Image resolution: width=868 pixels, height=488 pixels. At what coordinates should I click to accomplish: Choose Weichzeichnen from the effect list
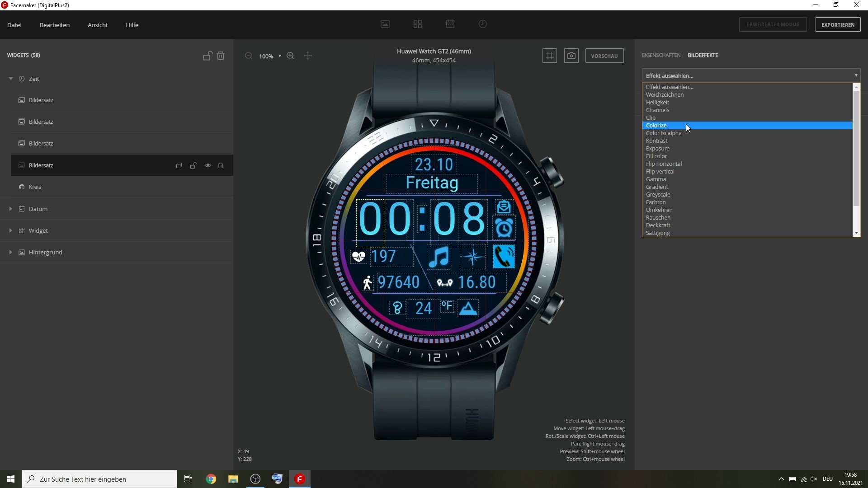pyautogui.click(x=747, y=94)
